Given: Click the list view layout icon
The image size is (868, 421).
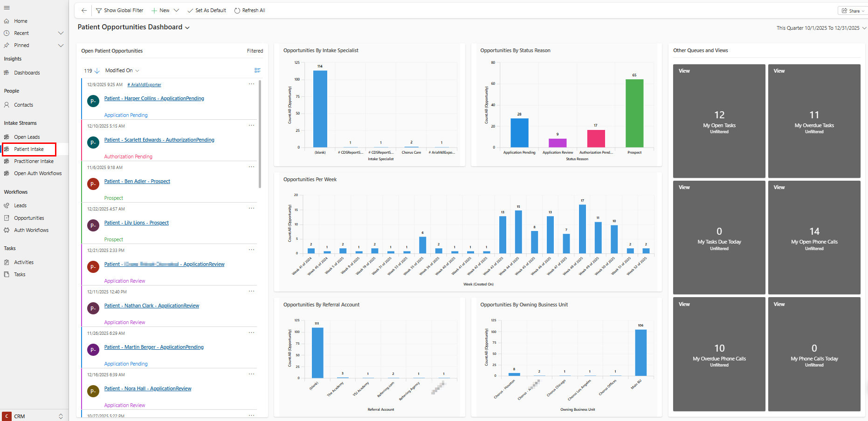Looking at the screenshot, I should (257, 70).
